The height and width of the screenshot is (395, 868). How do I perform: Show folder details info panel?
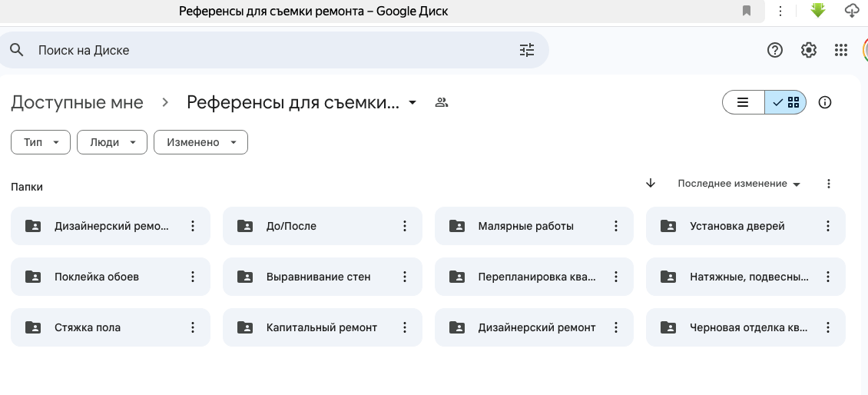(x=825, y=102)
